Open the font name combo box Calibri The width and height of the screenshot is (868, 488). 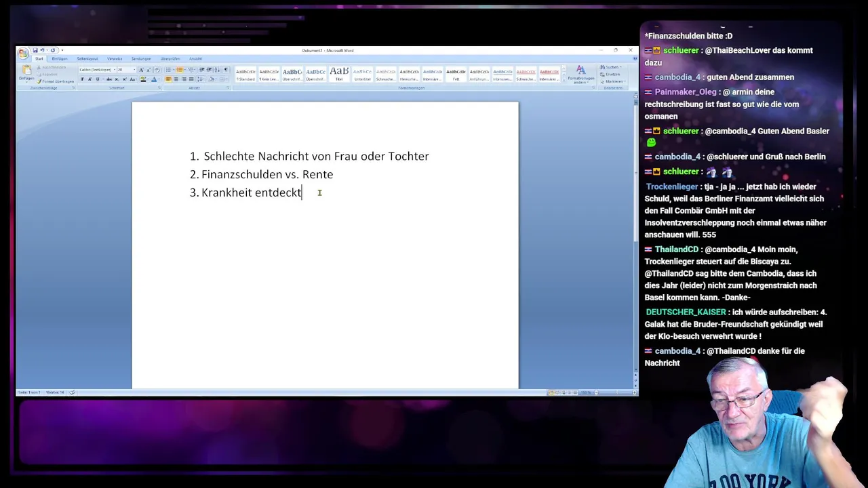point(98,70)
